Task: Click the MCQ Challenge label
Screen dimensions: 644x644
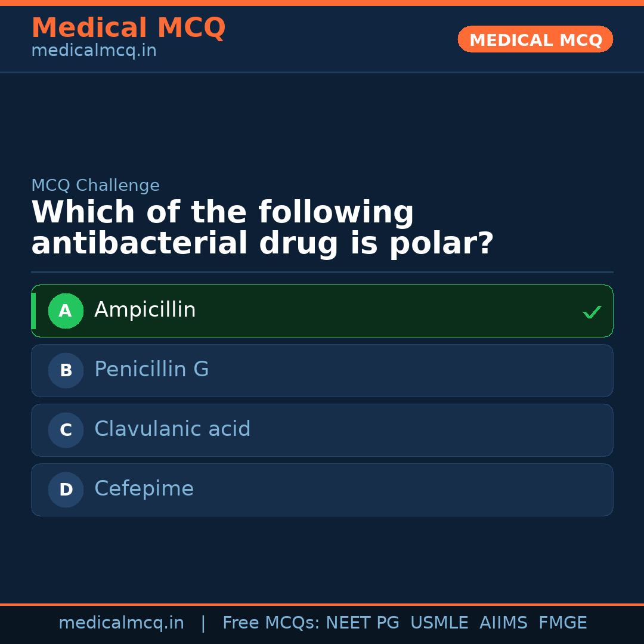Action: pos(95,185)
